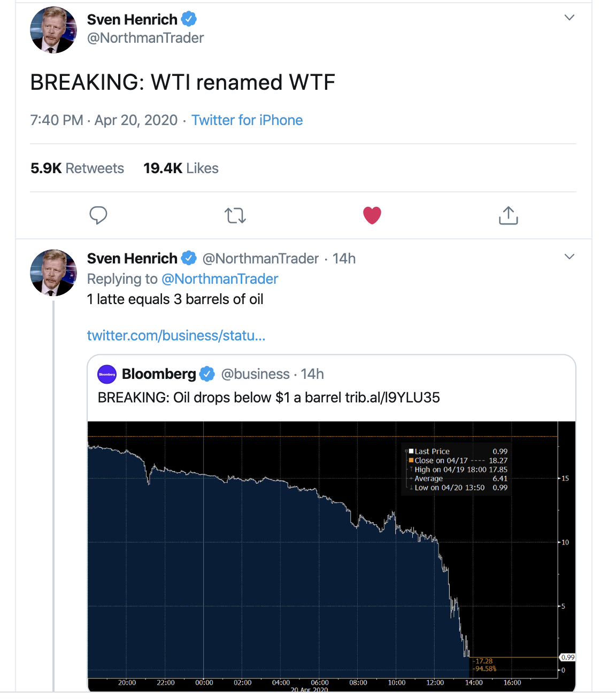Open the reply tweet's profile avatar
Screen dimensions: 616x699
pos(53,273)
